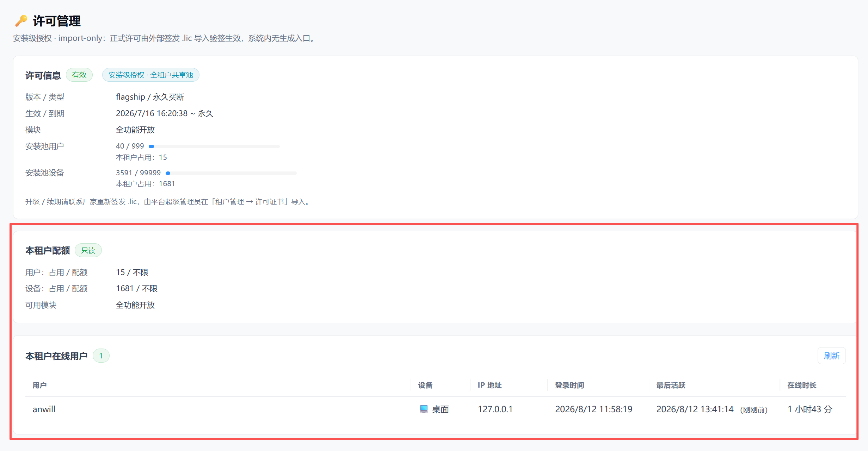Click the key icon beside 许可管理
Image resolution: width=868 pixels, height=451 pixels.
[21, 21]
